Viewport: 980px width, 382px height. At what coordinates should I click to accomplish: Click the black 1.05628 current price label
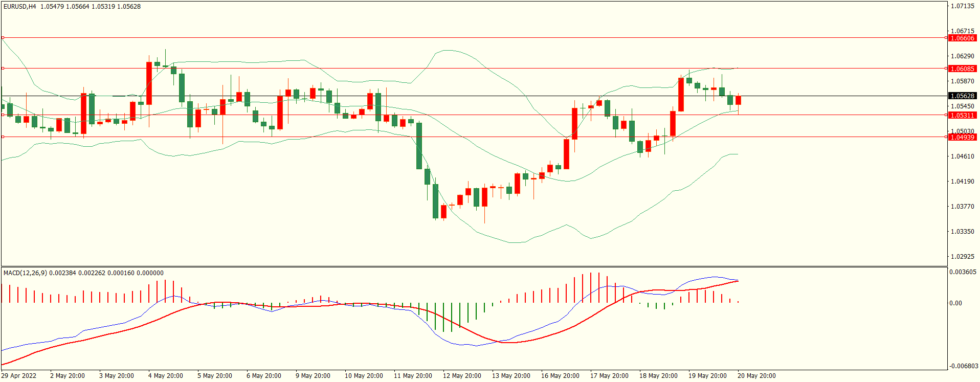(x=962, y=96)
